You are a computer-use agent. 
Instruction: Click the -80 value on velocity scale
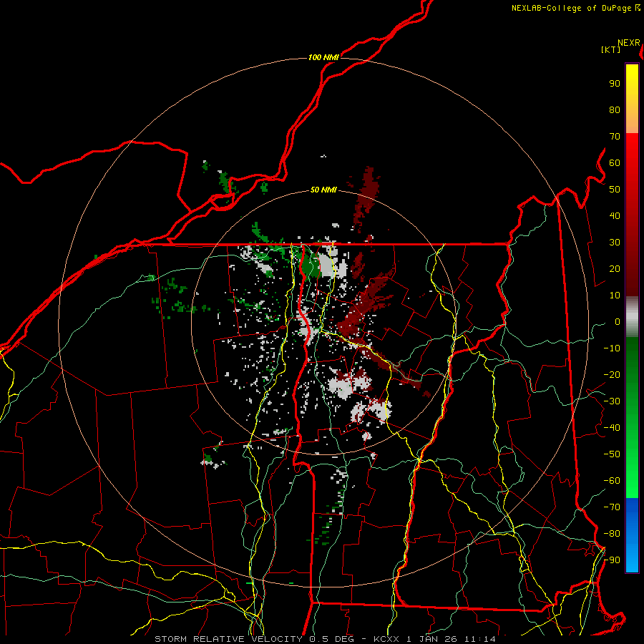click(612, 534)
